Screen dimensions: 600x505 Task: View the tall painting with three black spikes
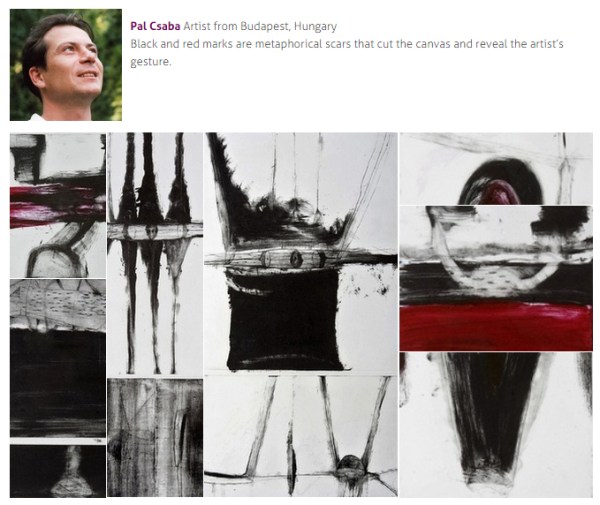point(155,255)
